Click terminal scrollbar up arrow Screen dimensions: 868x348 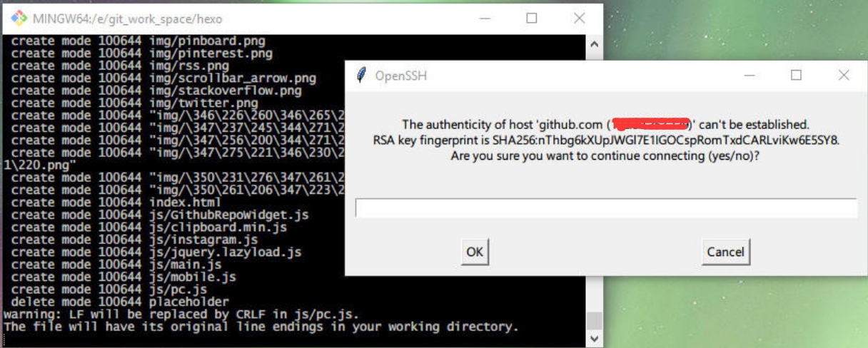coord(594,43)
